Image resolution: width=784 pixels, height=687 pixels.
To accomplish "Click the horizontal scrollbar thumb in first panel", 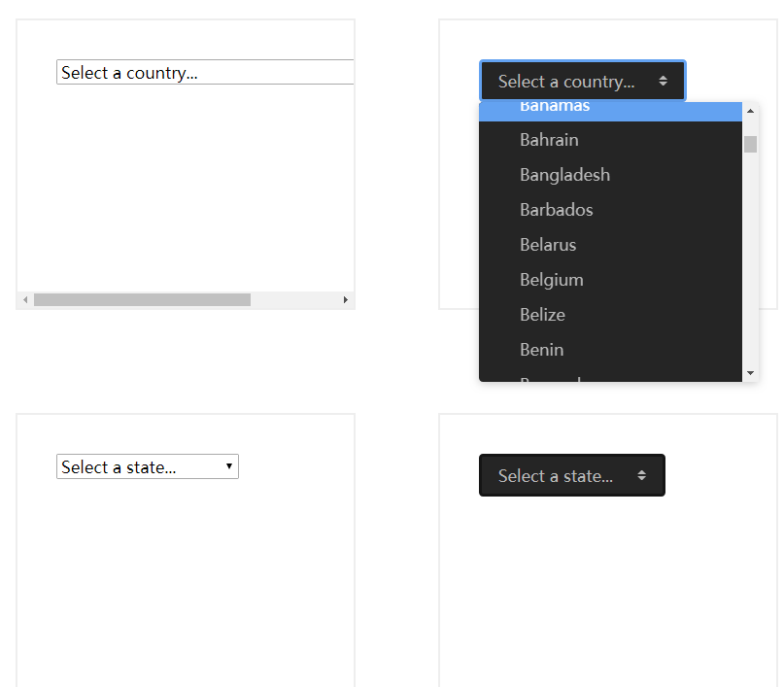I will (x=142, y=299).
